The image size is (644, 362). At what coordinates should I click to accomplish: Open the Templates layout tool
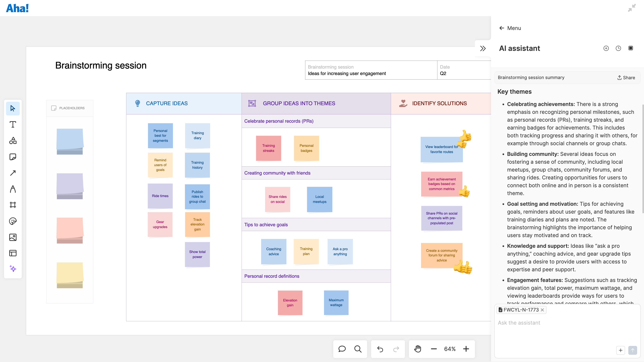(x=13, y=253)
